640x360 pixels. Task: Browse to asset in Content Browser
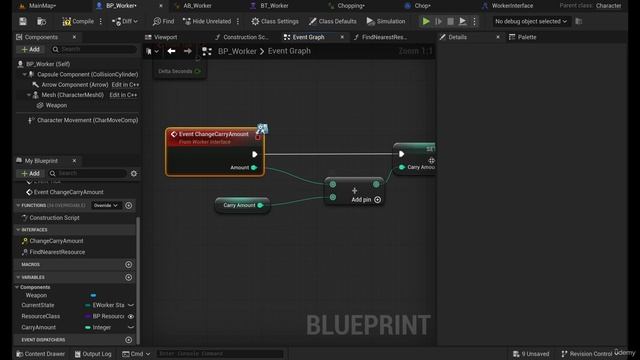coord(41,21)
